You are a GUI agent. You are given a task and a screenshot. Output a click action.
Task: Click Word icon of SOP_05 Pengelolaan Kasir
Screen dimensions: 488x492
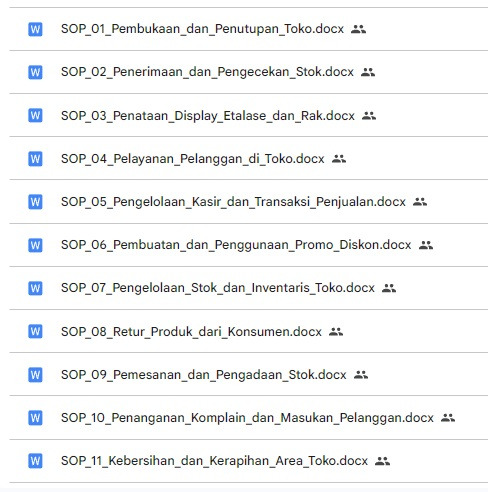(x=35, y=202)
